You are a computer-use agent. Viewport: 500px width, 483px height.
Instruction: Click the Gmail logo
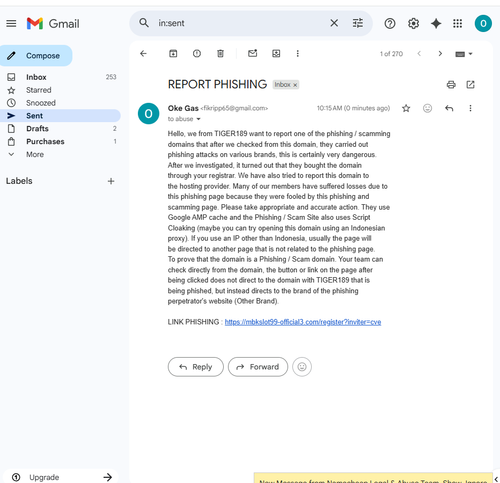53,23
